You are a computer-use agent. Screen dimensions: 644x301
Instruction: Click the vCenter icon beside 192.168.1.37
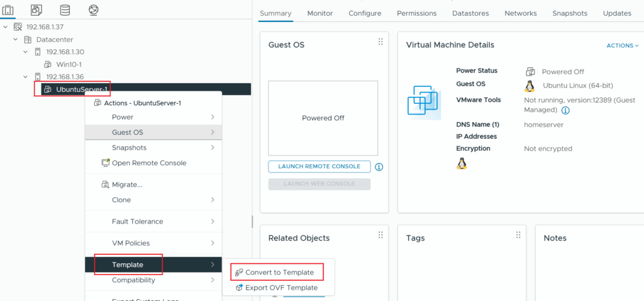[18, 26]
